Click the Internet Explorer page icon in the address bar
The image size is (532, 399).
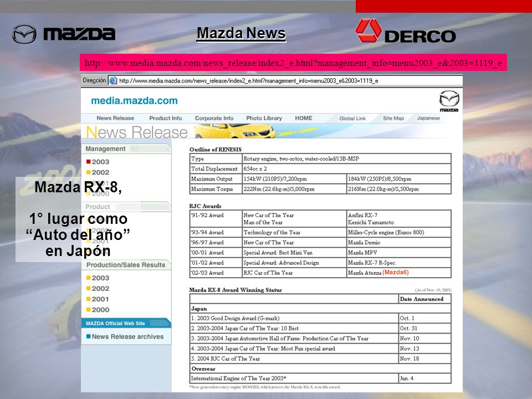[x=113, y=80]
